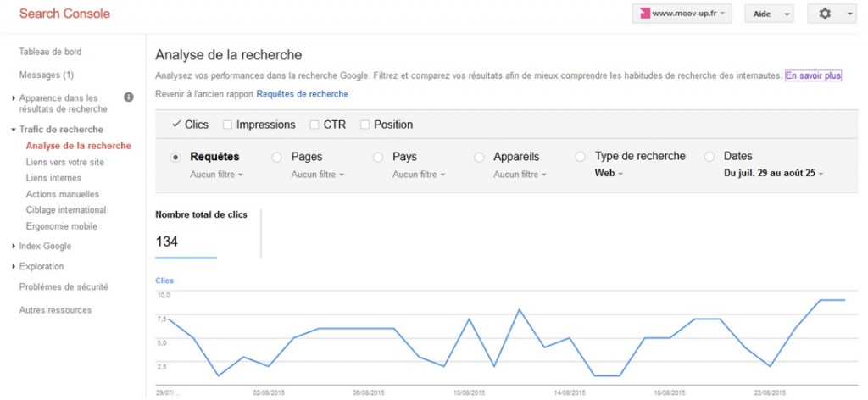Open the Requêtes Aucun filtre dropdown
This screenshot has height=400, width=868.
point(216,175)
